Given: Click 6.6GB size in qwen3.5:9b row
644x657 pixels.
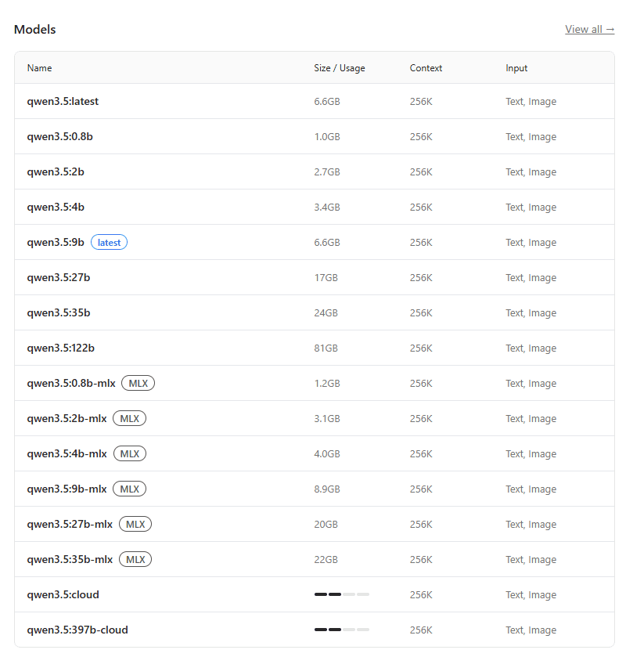Looking at the screenshot, I should [327, 242].
